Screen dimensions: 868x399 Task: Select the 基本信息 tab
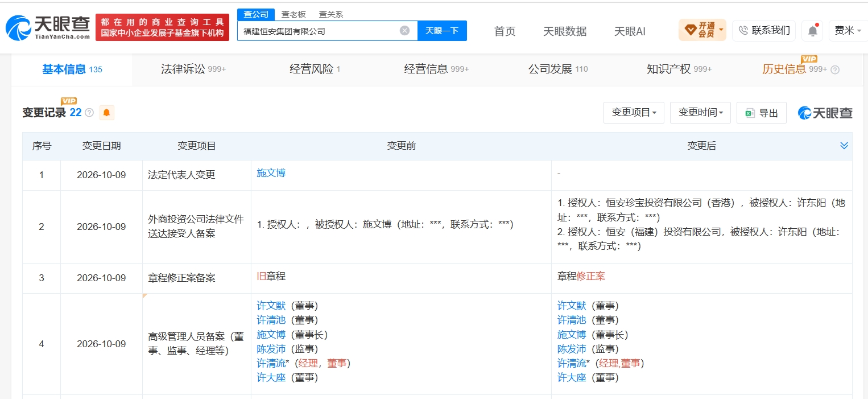(72, 69)
